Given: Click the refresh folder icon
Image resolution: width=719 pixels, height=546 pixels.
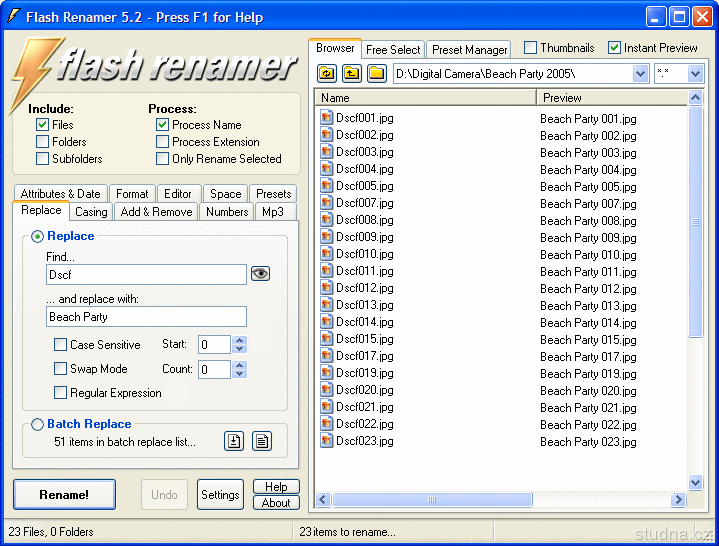Looking at the screenshot, I should tap(327, 73).
